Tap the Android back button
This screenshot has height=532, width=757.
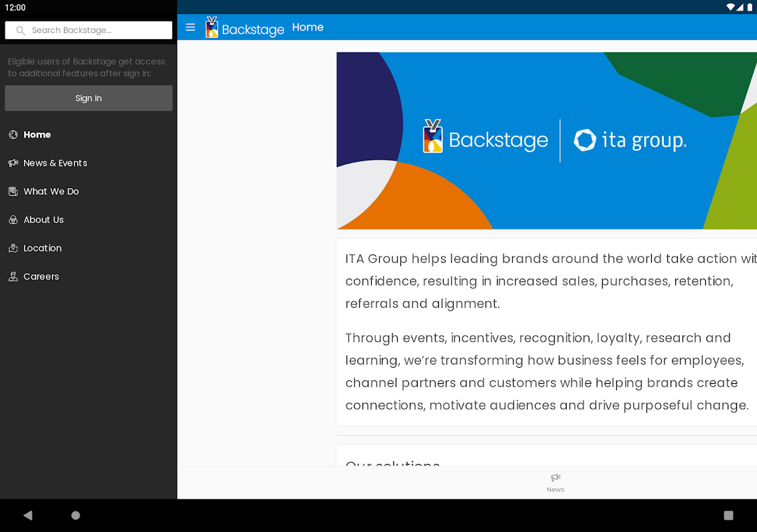pyautogui.click(x=28, y=515)
